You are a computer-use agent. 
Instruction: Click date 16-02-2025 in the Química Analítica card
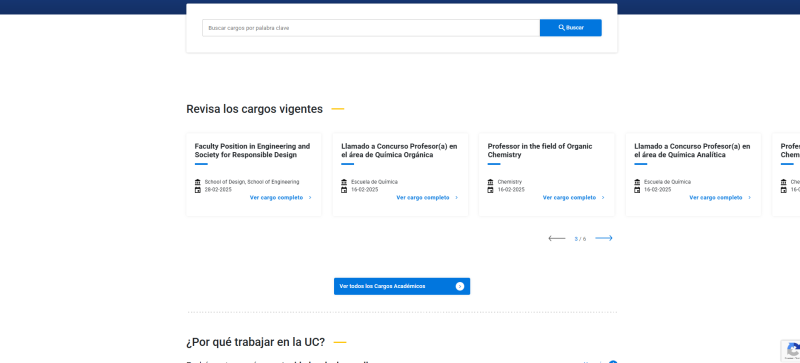click(658, 190)
